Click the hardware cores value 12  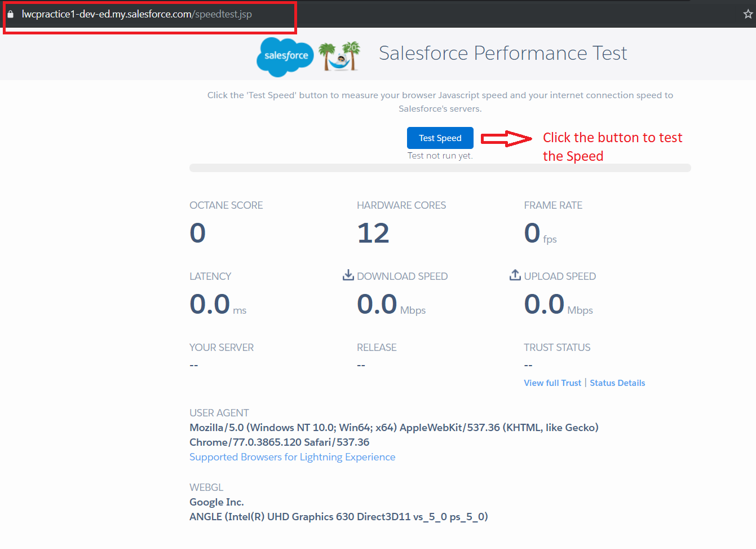pyautogui.click(x=373, y=233)
